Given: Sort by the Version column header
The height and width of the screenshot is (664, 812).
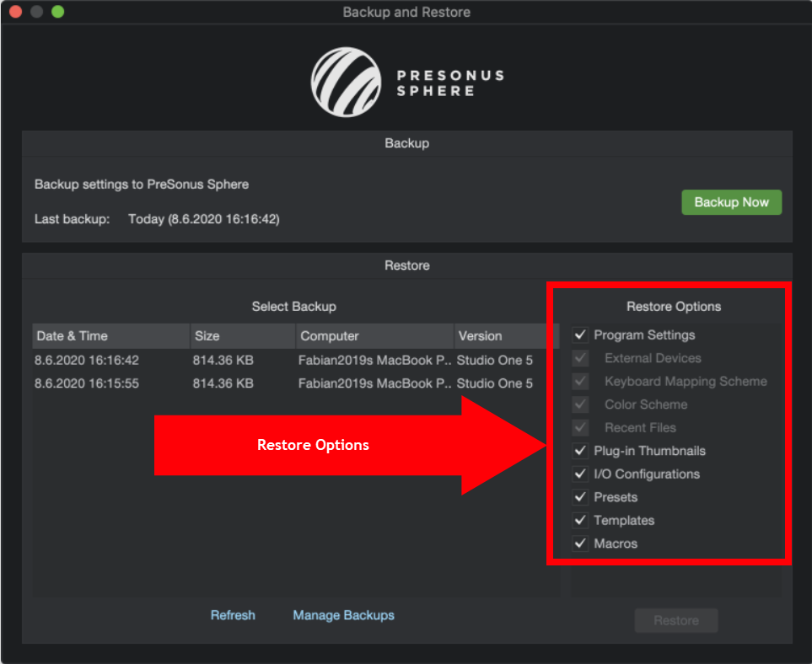Looking at the screenshot, I should (507, 336).
